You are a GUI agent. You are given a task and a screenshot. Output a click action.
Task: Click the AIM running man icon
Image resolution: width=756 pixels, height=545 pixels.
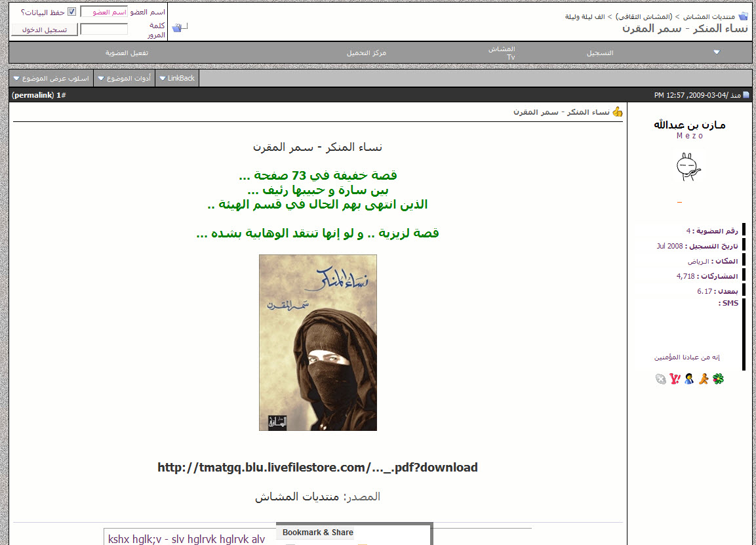[704, 379]
